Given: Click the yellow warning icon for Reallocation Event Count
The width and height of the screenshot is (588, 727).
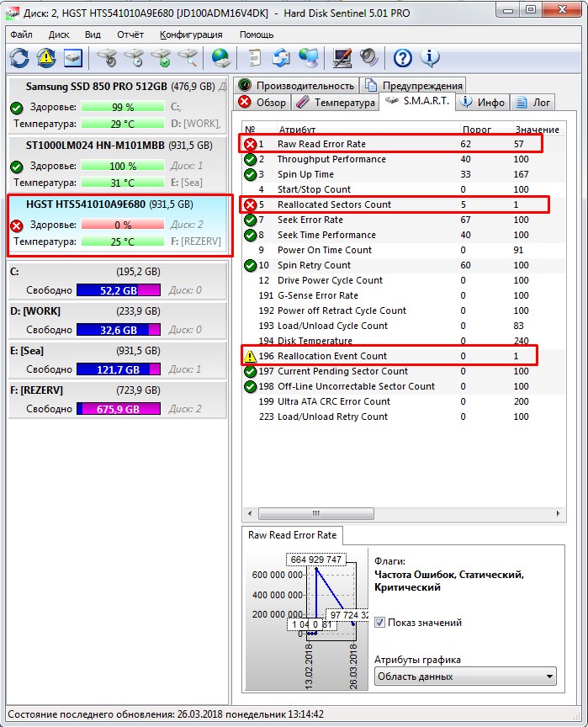Looking at the screenshot, I should pos(250,356).
